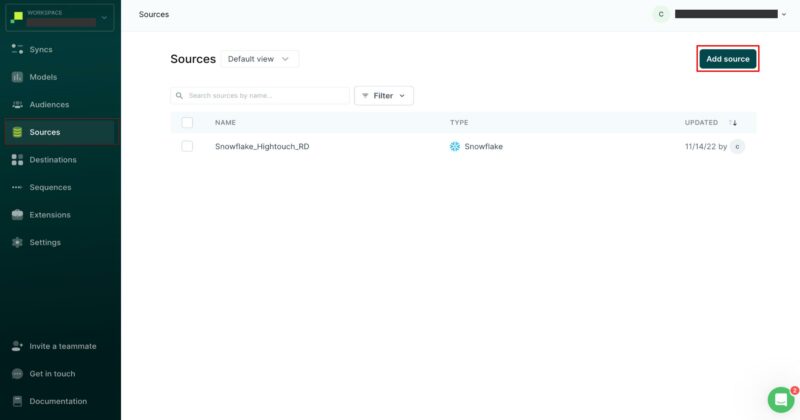The height and width of the screenshot is (420, 800).
Task: Open the chat support bubble
Action: pos(780,399)
